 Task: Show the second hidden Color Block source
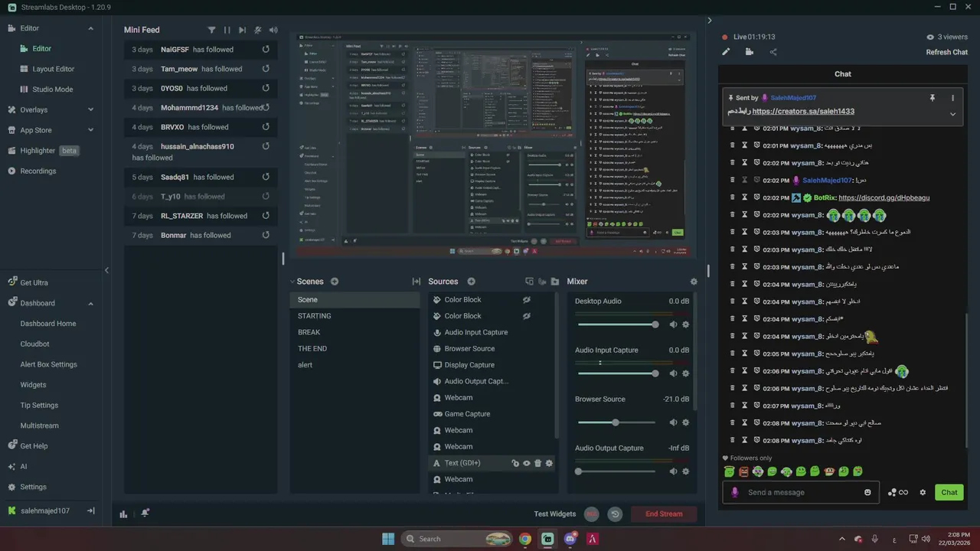tap(527, 316)
